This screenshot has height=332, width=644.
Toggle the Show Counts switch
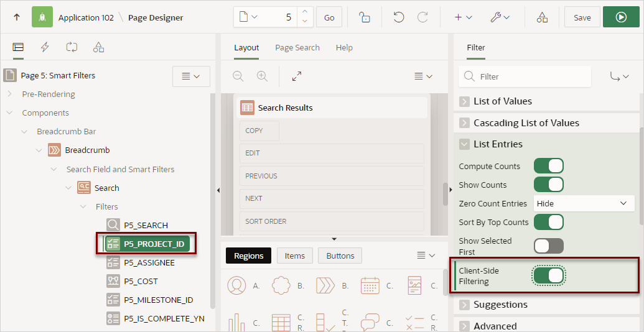click(548, 185)
